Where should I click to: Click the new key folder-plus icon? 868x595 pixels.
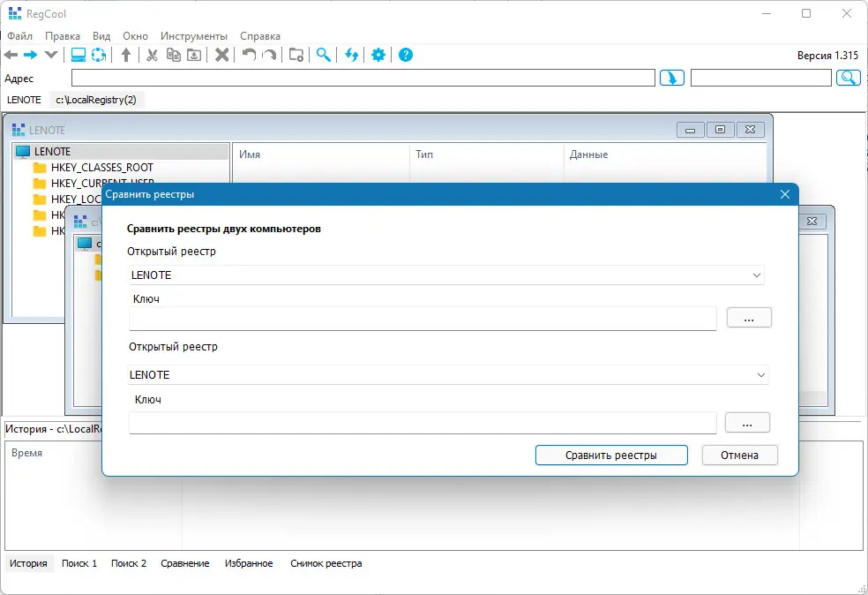(296, 55)
